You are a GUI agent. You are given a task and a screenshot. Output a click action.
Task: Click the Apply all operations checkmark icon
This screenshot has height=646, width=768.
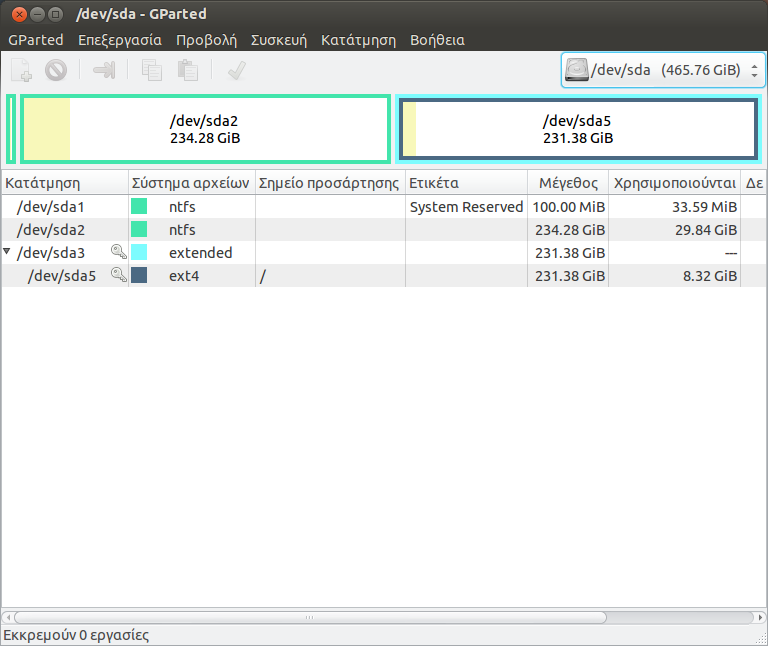237,70
